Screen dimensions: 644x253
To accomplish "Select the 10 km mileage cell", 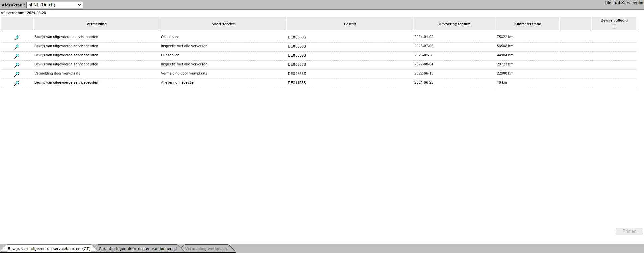I will click(x=502, y=82).
